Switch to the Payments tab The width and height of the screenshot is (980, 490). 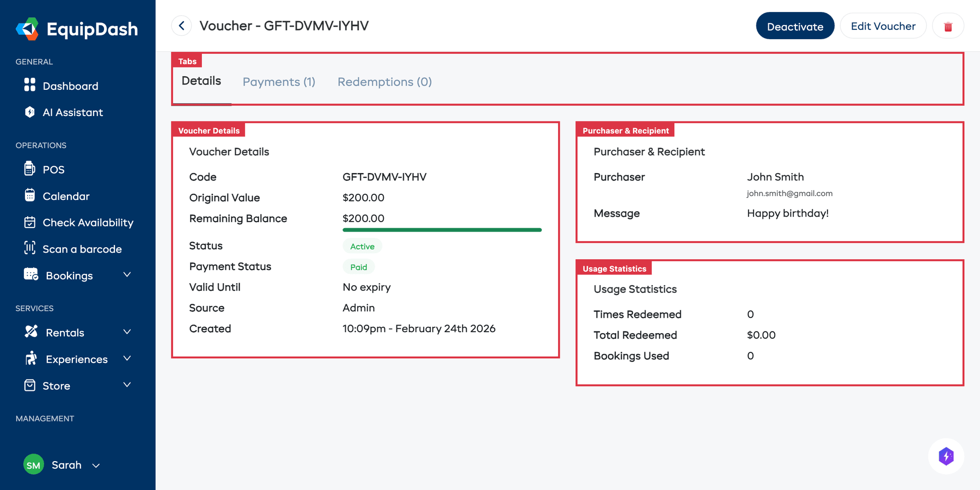279,82
